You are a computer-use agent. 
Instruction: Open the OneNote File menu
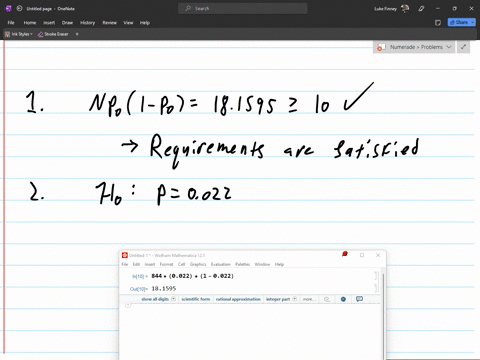point(11,23)
